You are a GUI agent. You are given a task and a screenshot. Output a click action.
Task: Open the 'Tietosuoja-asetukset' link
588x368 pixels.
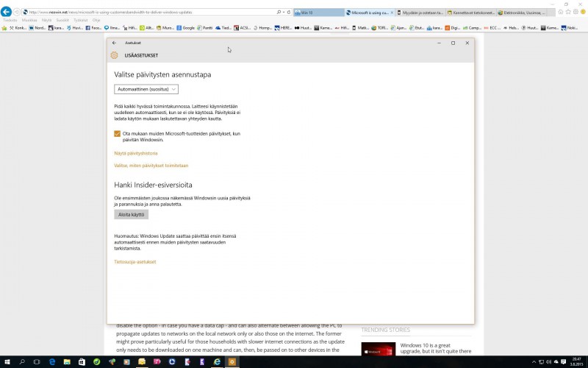(135, 262)
